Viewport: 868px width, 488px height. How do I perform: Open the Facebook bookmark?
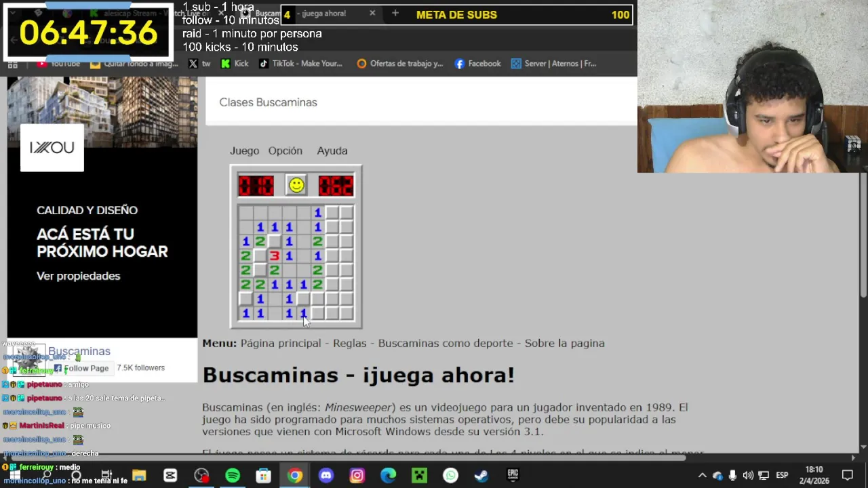[x=477, y=64]
